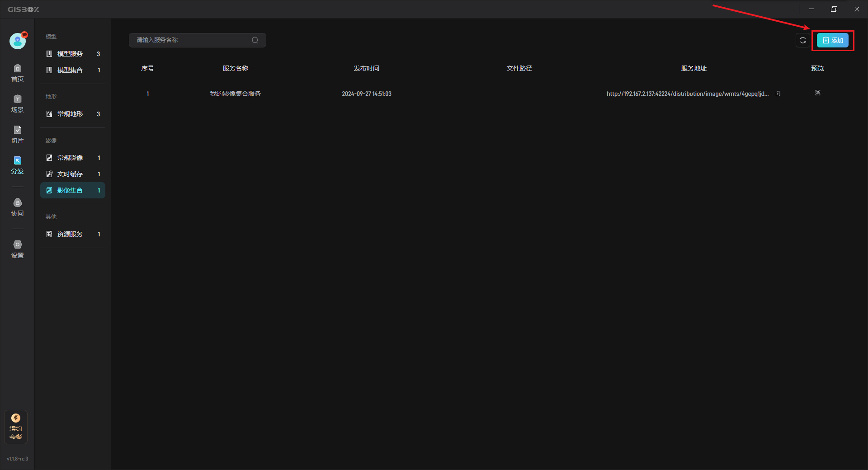Open the 切片 slicing section
The height and width of the screenshot is (470, 868).
(x=17, y=135)
